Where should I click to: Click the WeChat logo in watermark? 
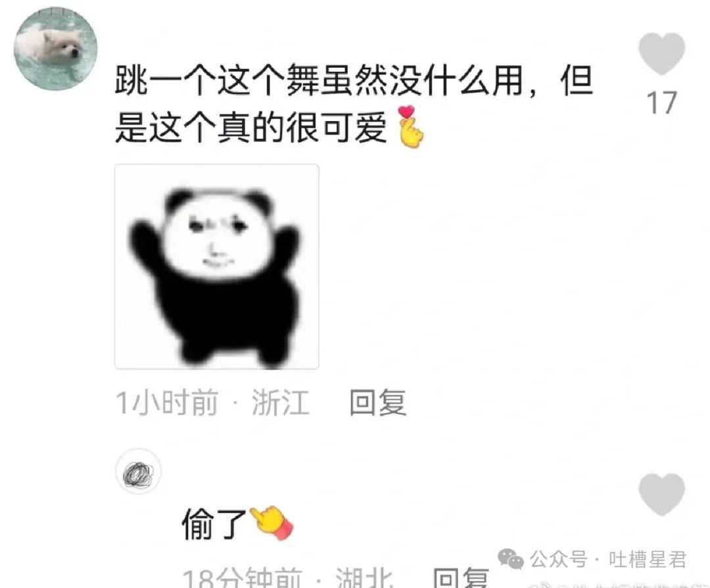[x=511, y=558]
